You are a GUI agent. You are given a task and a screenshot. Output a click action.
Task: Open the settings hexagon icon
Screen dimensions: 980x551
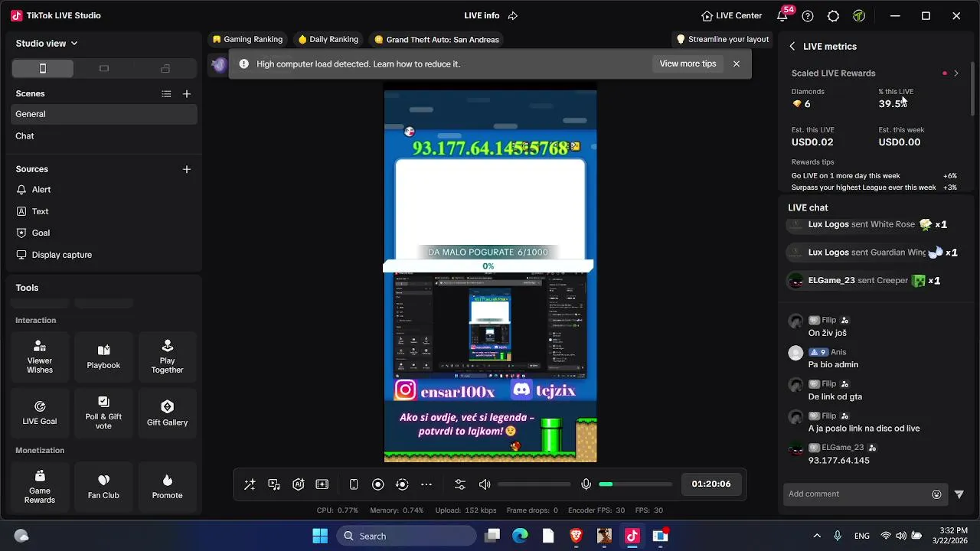(834, 15)
